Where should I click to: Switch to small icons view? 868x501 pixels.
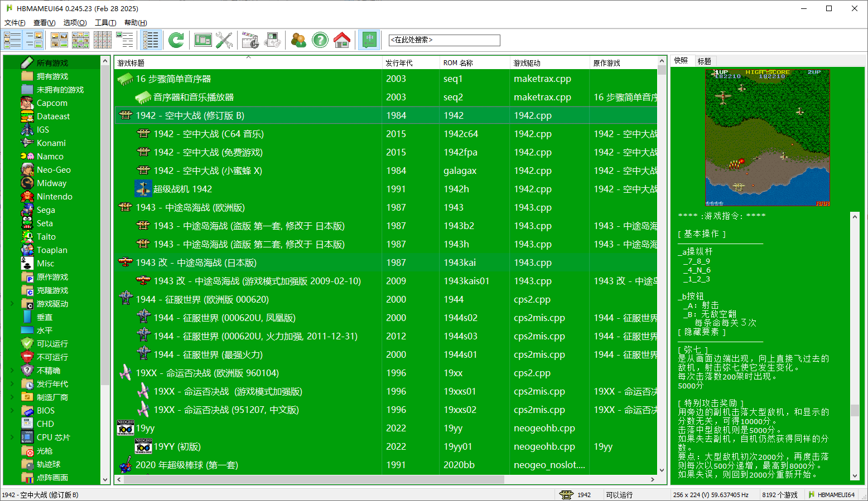80,40
